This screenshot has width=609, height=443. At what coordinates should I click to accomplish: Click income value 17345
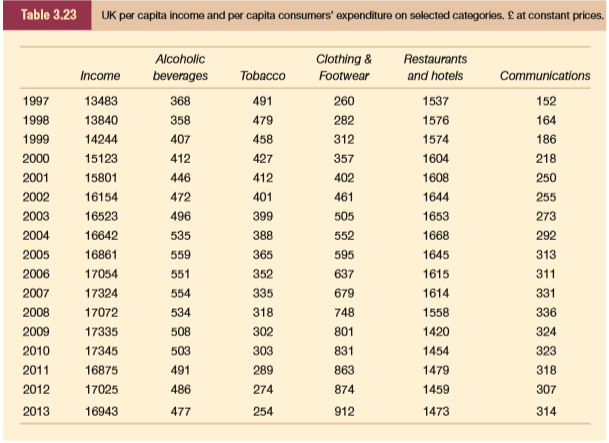(x=101, y=351)
